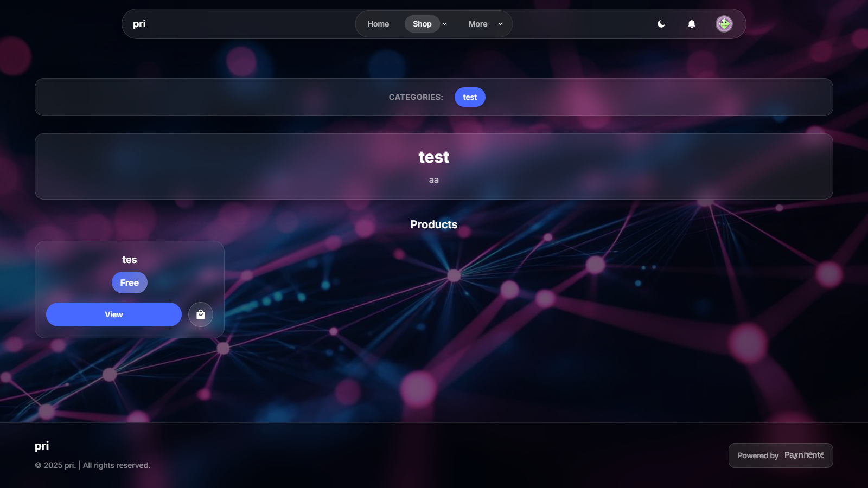The width and height of the screenshot is (868, 488).
Task: Click the large "test" category heading
Action: coord(433,157)
